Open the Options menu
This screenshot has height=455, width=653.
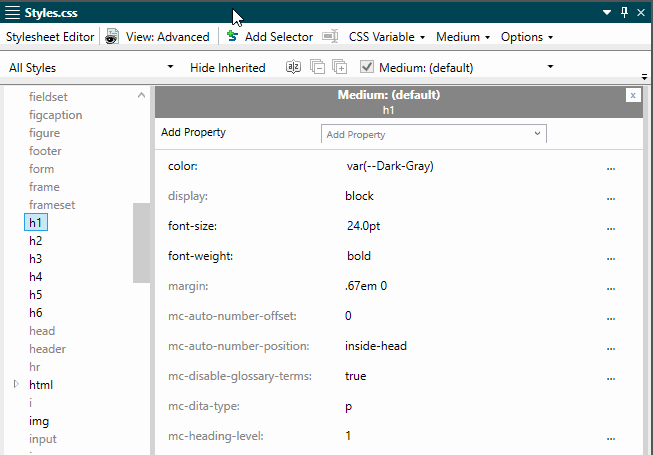click(x=527, y=37)
